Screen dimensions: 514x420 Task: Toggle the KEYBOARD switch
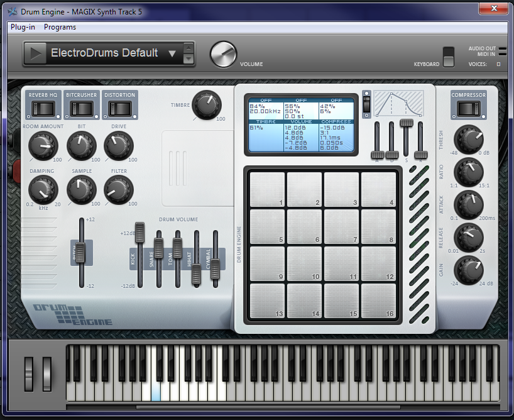click(449, 57)
